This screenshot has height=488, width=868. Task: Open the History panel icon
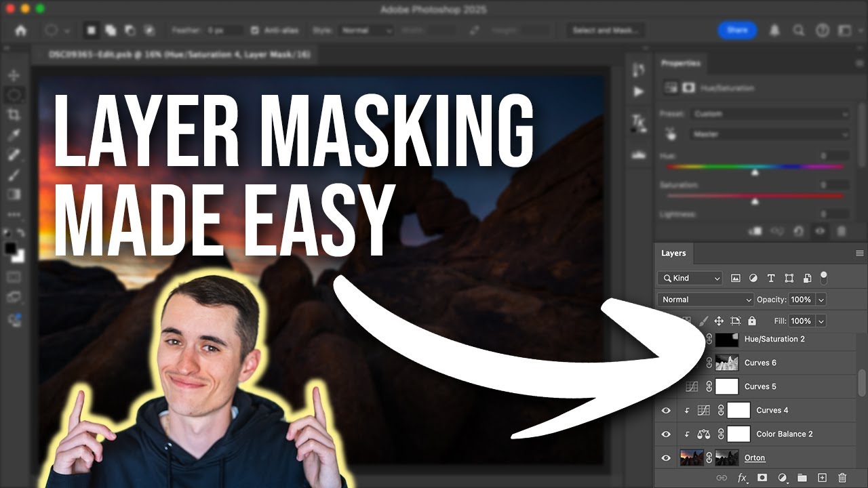(638, 70)
